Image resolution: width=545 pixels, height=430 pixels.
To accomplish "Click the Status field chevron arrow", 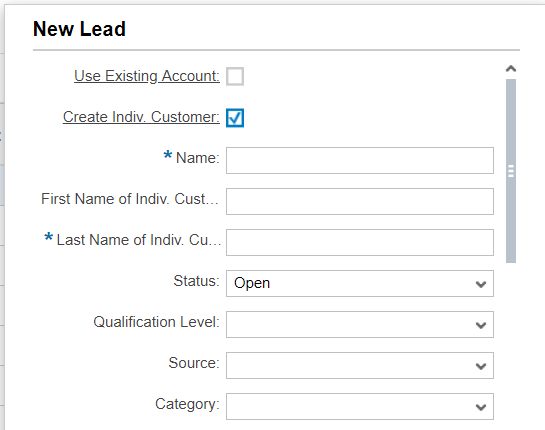I will 481,284.
